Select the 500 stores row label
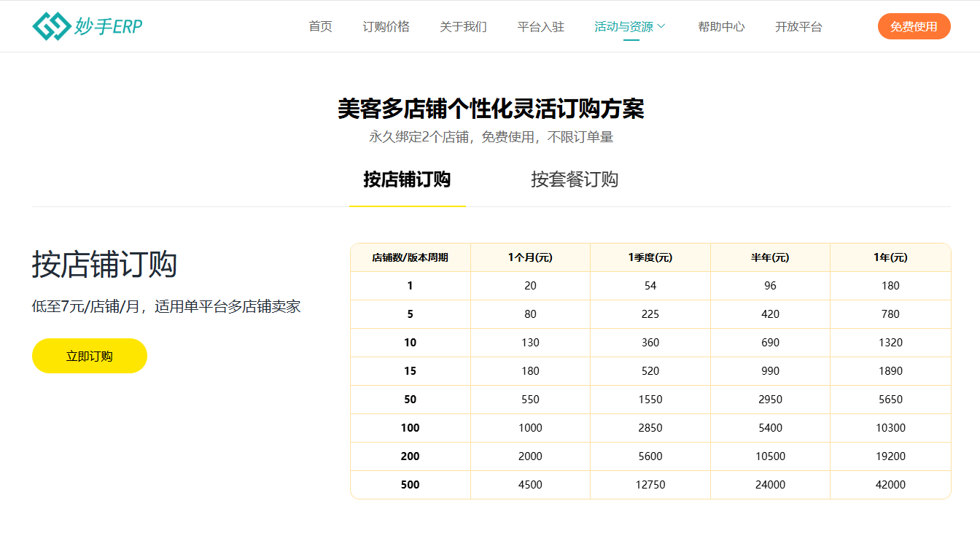 click(x=411, y=485)
